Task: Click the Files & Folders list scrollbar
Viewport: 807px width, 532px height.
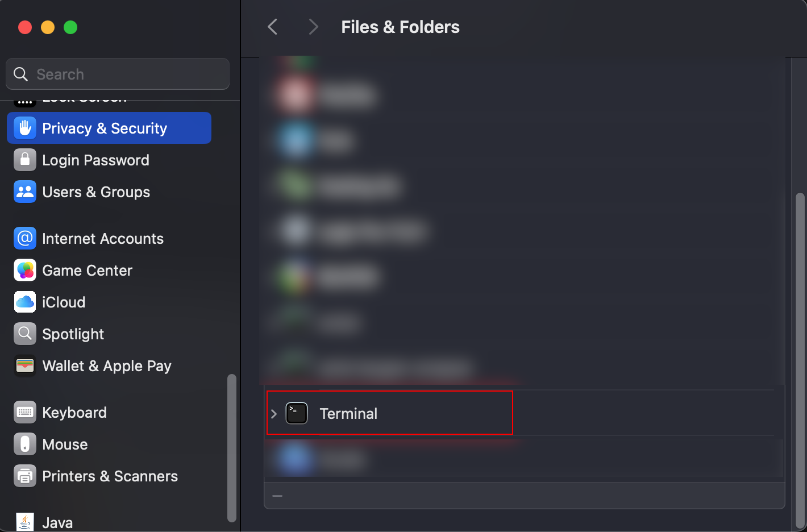Action: pyautogui.click(x=800, y=361)
